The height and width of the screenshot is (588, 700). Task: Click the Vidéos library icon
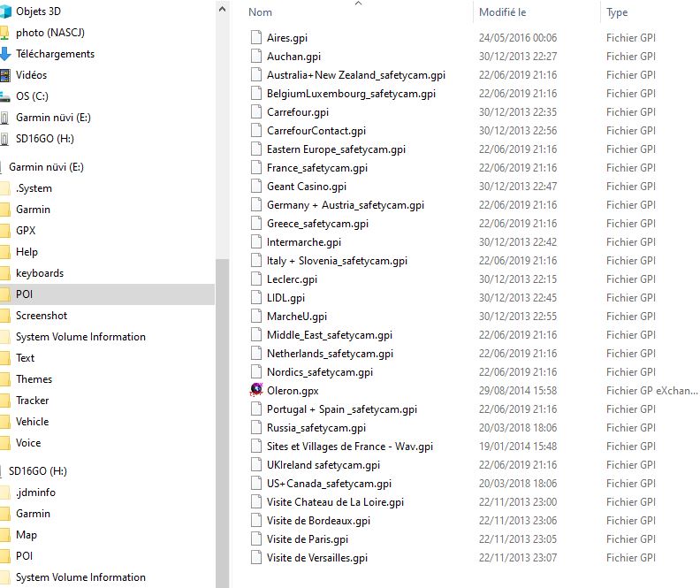point(5,75)
